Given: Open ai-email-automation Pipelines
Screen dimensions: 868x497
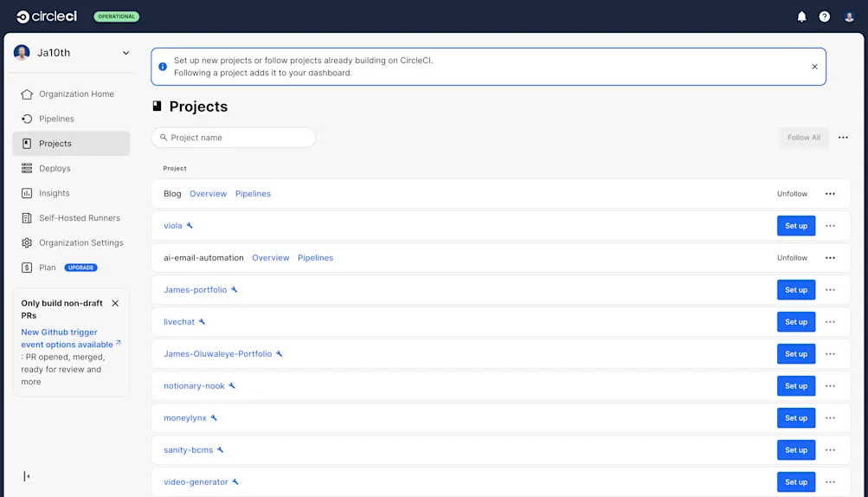Looking at the screenshot, I should [x=316, y=258].
